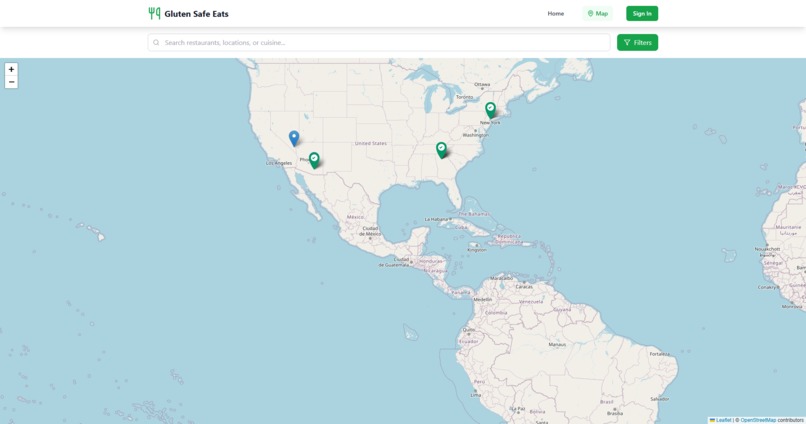This screenshot has width=806, height=424.
Task: Click the Washington map label
Action: click(x=475, y=135)
